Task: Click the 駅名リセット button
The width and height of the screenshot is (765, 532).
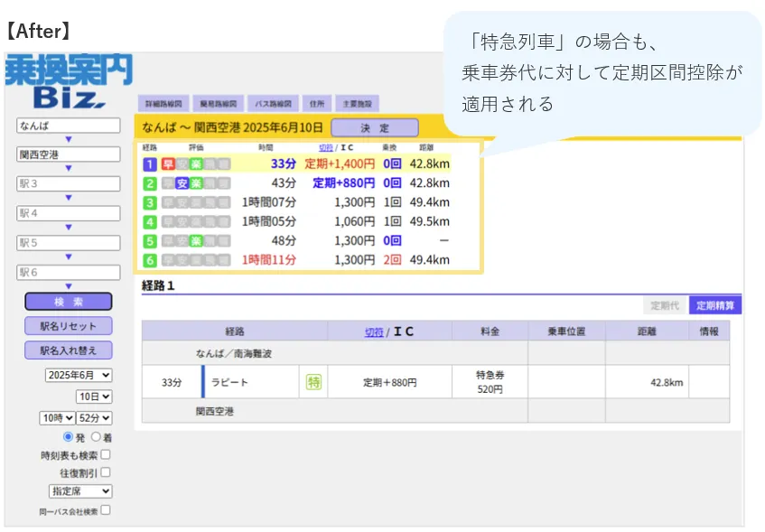Action: (x=69, y=326)
